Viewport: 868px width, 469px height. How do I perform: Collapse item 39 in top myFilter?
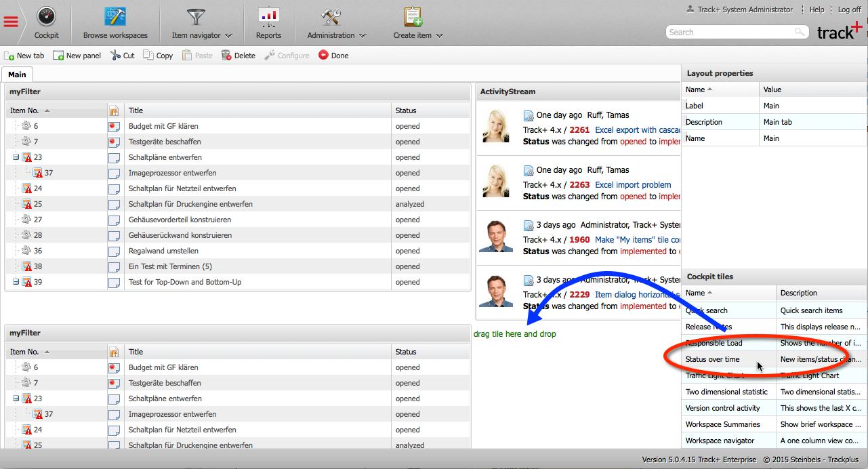[15, 282]
